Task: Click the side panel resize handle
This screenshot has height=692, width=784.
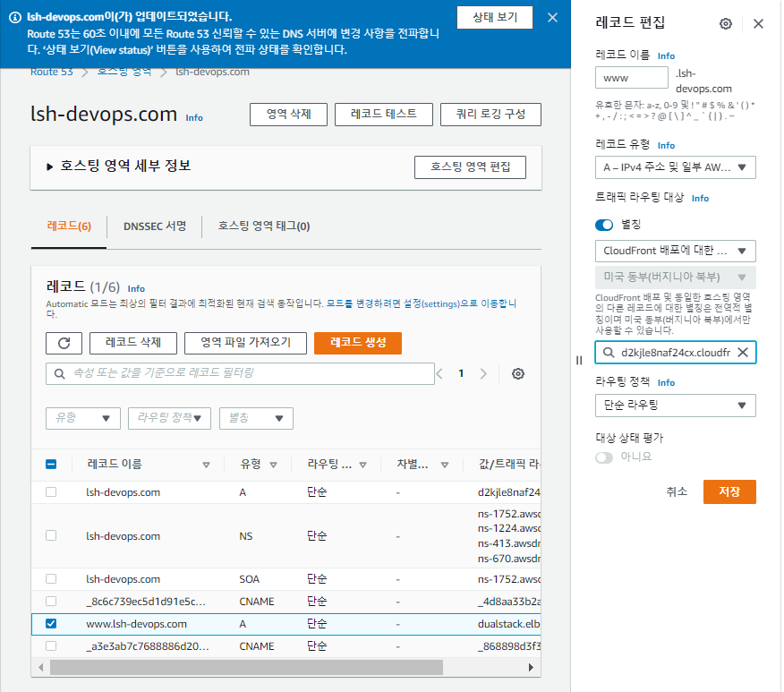Action: coord(579,360)
